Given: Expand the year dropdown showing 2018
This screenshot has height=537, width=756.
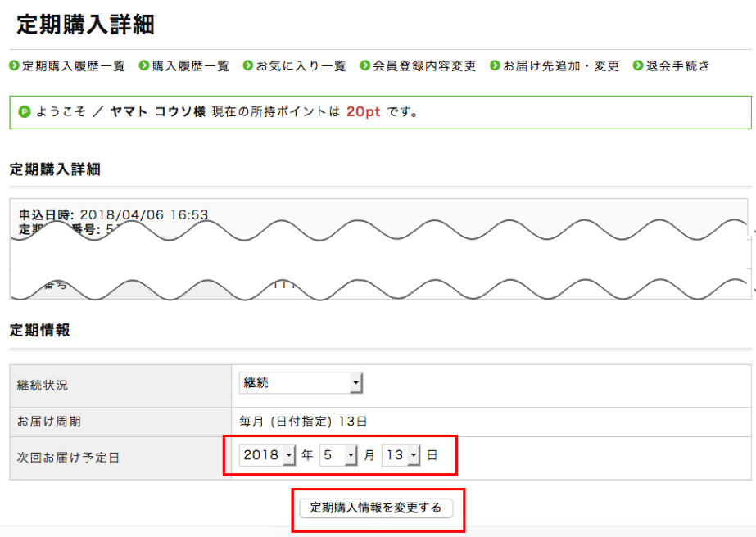Looking at the screenshot, I should [267, 455].
